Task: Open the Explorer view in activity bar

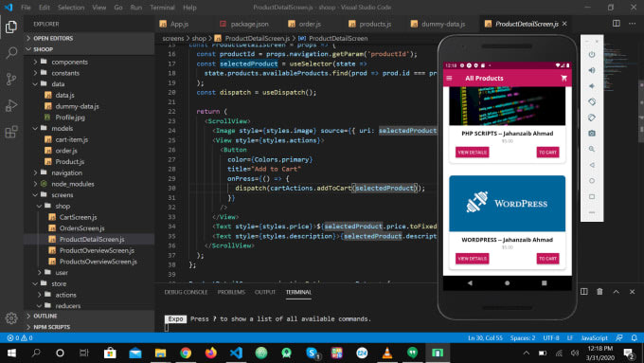Action: (x=11, y=27)
